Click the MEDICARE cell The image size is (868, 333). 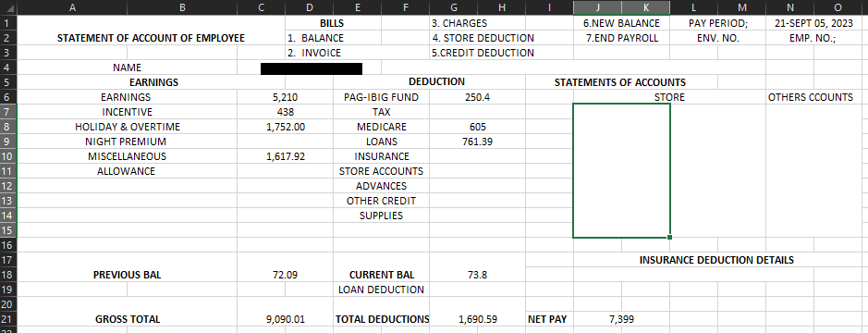(x=382, y=127)
